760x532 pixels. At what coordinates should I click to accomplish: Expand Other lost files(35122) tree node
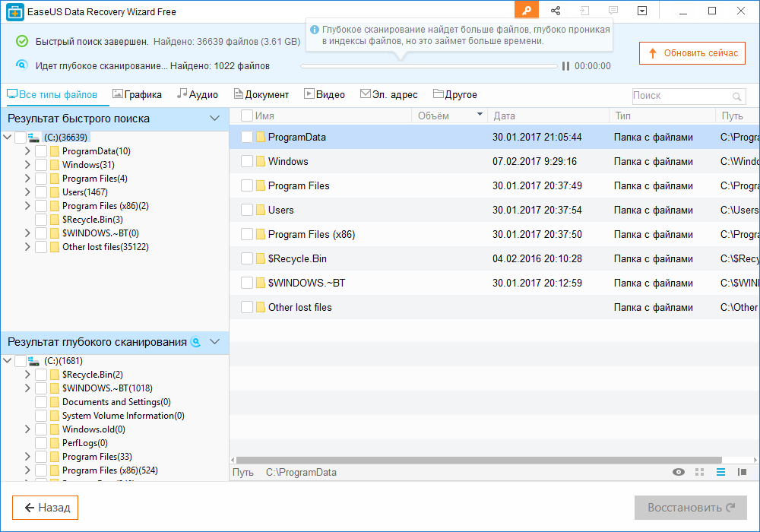pos(27,247)
